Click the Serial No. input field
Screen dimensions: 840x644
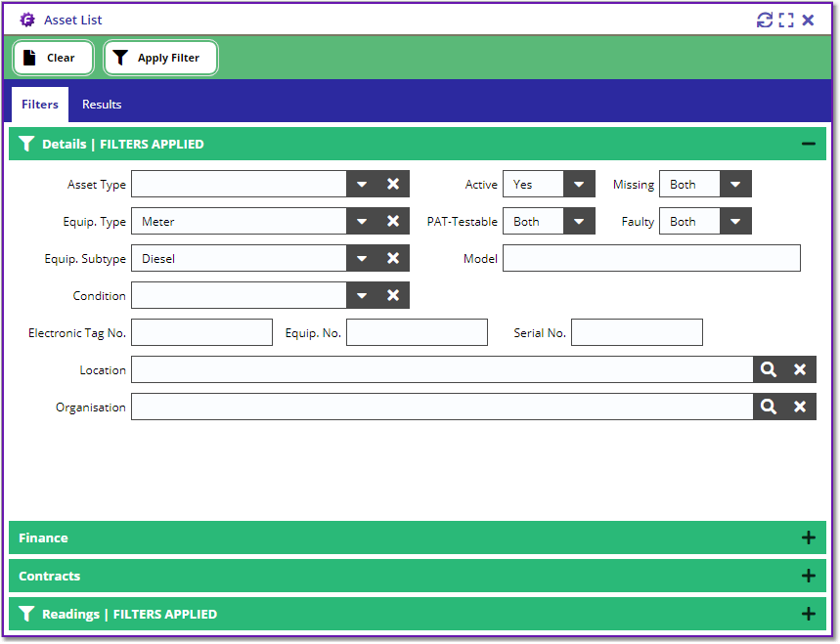click(x=637, y=332)
